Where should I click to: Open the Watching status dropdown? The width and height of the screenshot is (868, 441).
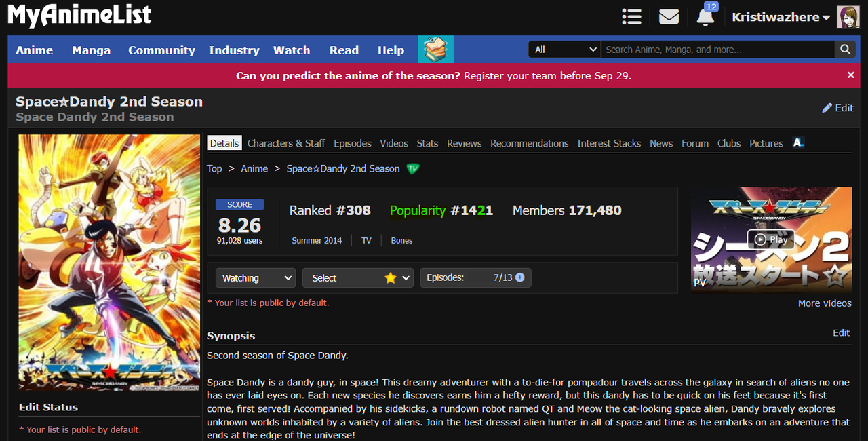point(256,278)
